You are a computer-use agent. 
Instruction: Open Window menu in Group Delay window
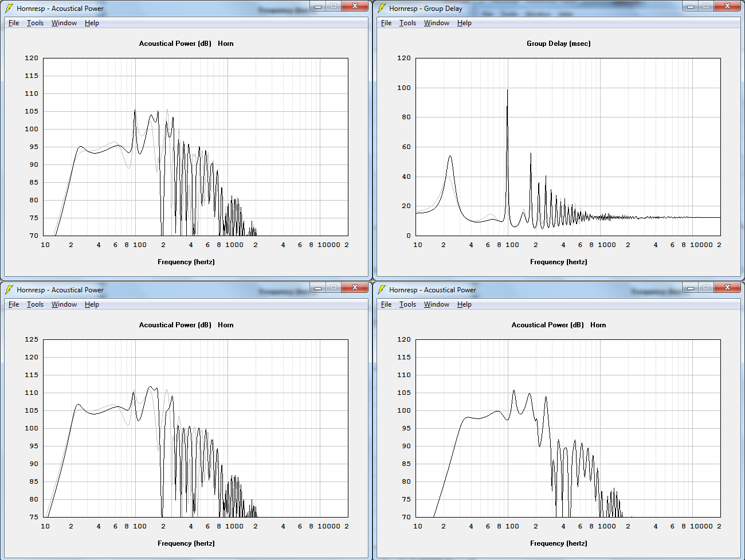pos(437,23)
